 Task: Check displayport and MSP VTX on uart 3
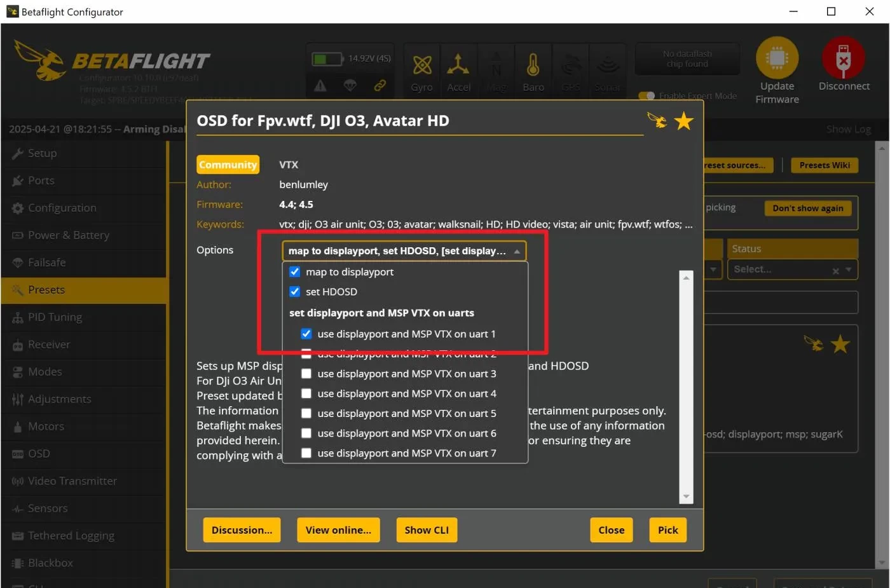[306, 374]
